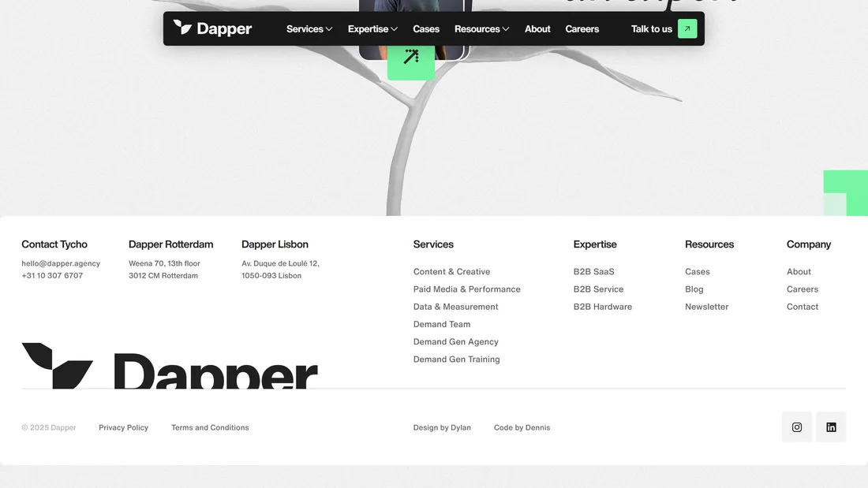Open the Resources dropdown in navbar
Image resolution: width=868 pixels, height=488 pixels.
coord(481,29)
